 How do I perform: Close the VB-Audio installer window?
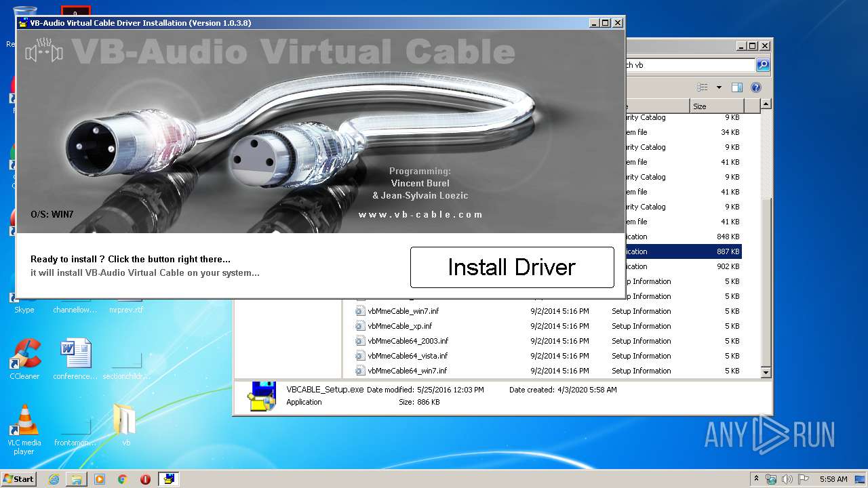pyautogui.click(x=617, y=23)
